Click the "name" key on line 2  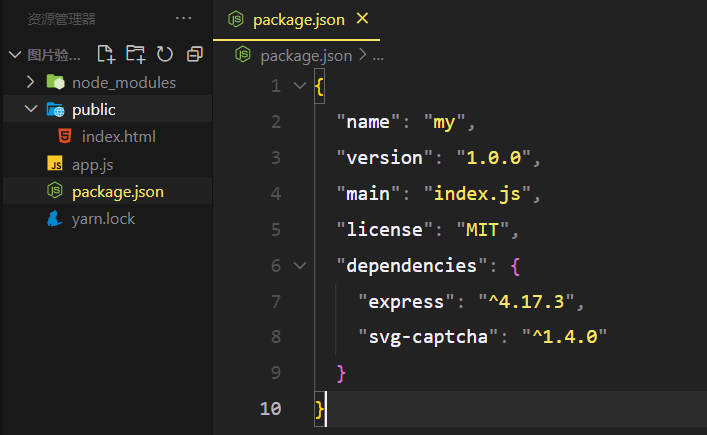click(368, 122)
